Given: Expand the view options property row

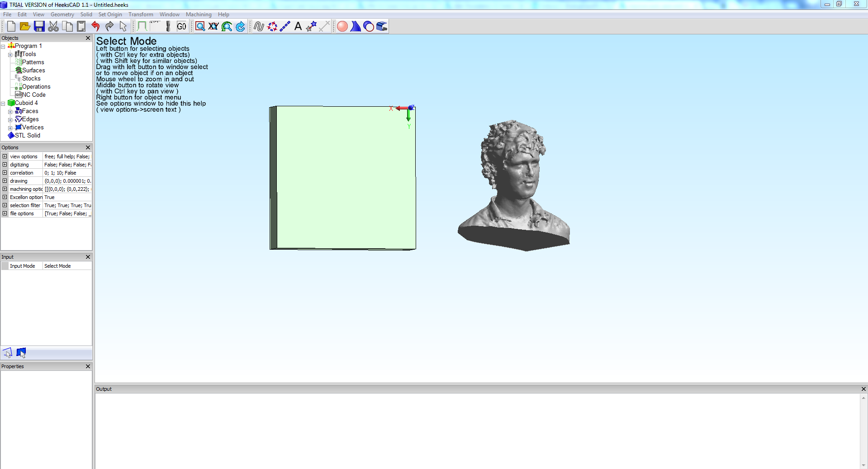Looking at the screenshot, I should (x=5, y=156).
